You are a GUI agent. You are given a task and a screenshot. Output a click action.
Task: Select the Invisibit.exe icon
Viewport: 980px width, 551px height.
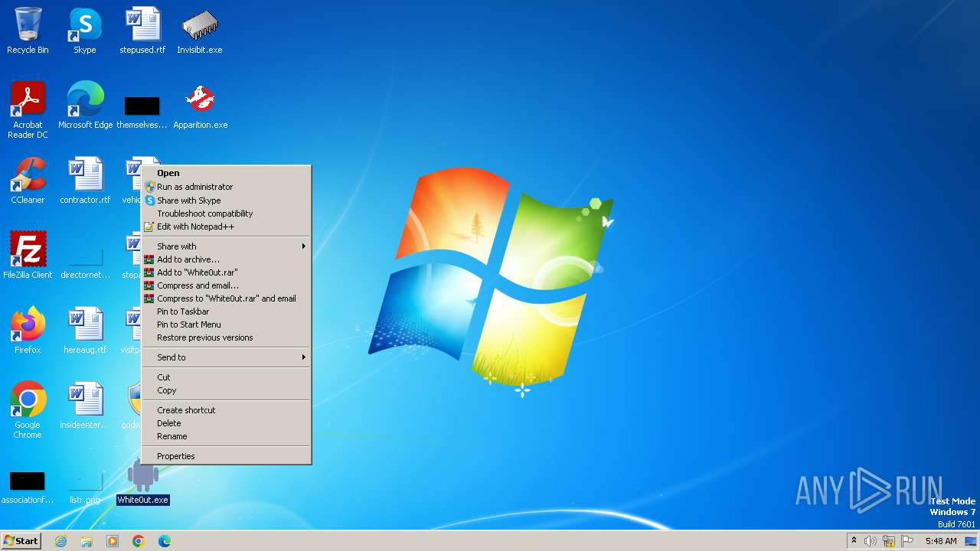coord(200,31)
